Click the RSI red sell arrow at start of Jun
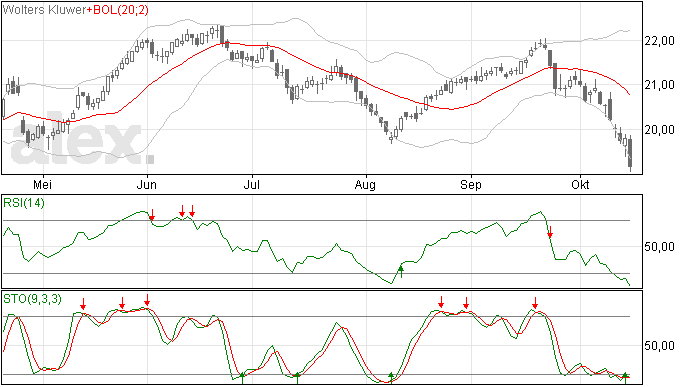The width and height of the screenshot is (690, 387). (152, 215)
